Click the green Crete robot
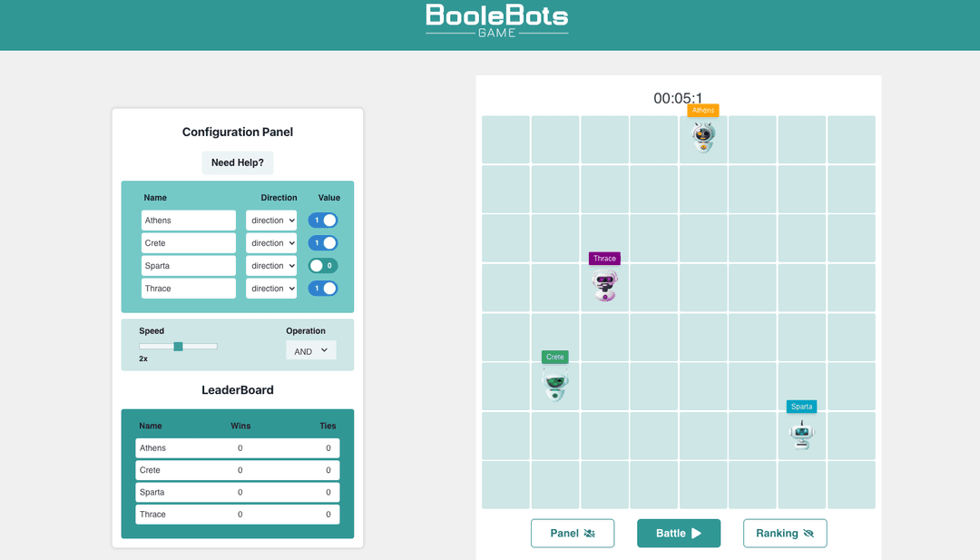 click(555, 384)
